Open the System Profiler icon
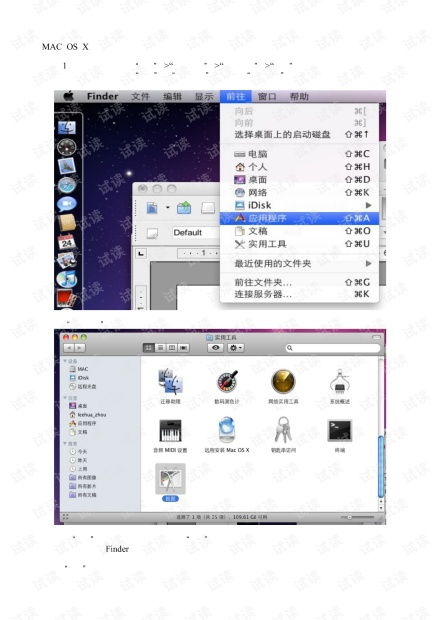440x620 pixels. click(340, 382)
